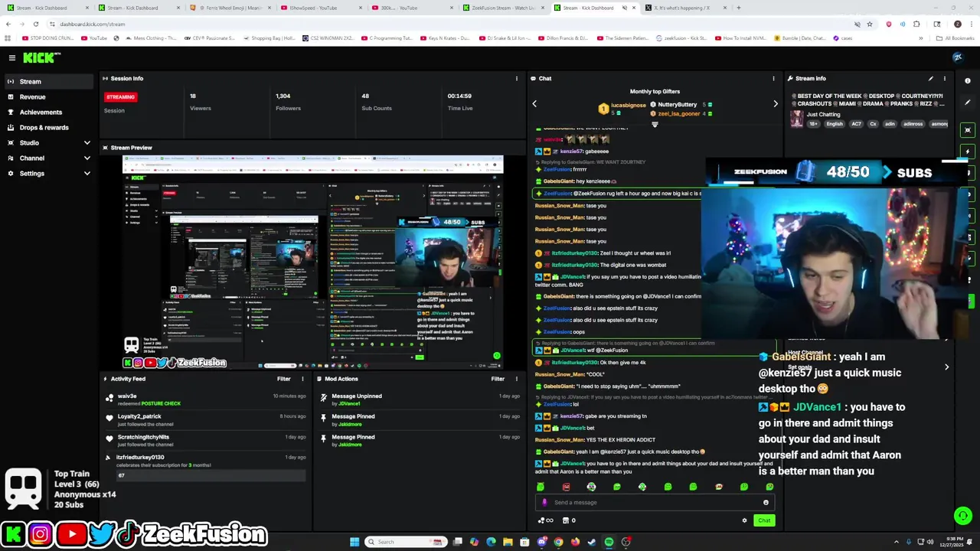Reload the browser page

pyautogui.click(x=35, y=24)
